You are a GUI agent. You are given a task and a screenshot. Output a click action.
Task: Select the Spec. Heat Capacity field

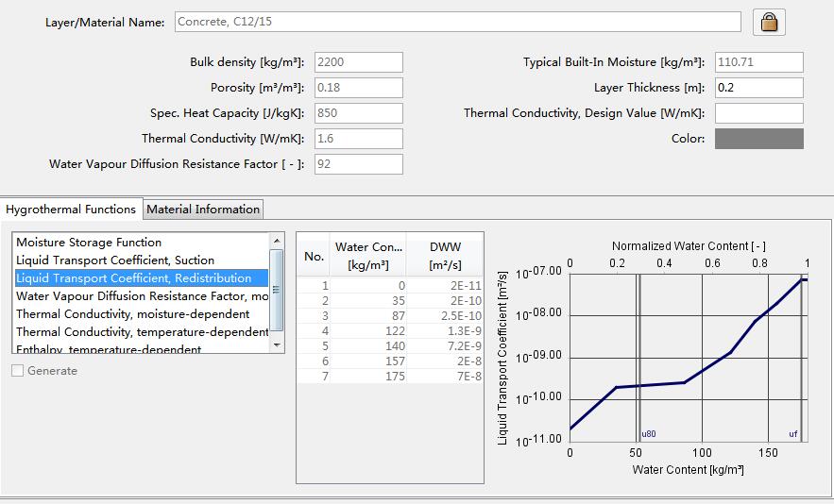coord(359,113)
